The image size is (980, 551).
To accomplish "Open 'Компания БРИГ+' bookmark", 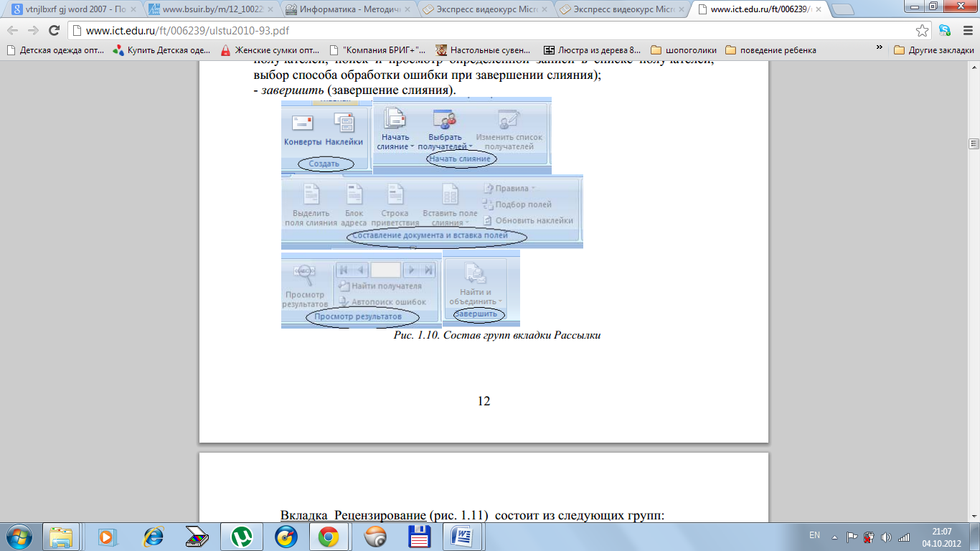I will tap(377, 50).
